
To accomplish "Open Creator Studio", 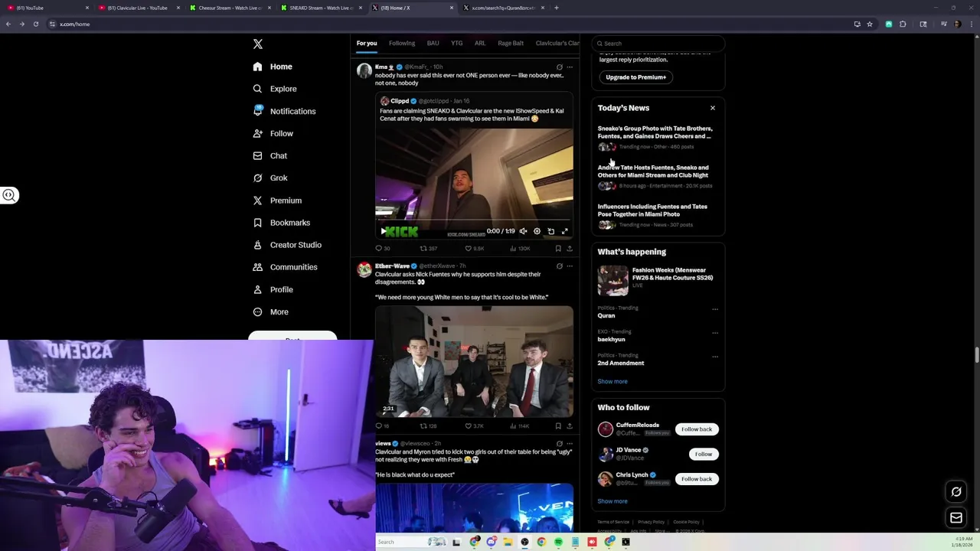I will [287, 245].
